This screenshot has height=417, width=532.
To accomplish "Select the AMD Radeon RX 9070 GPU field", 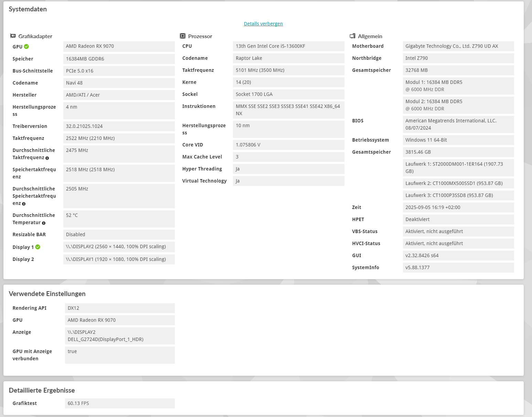I will click(x=119, y=320).
